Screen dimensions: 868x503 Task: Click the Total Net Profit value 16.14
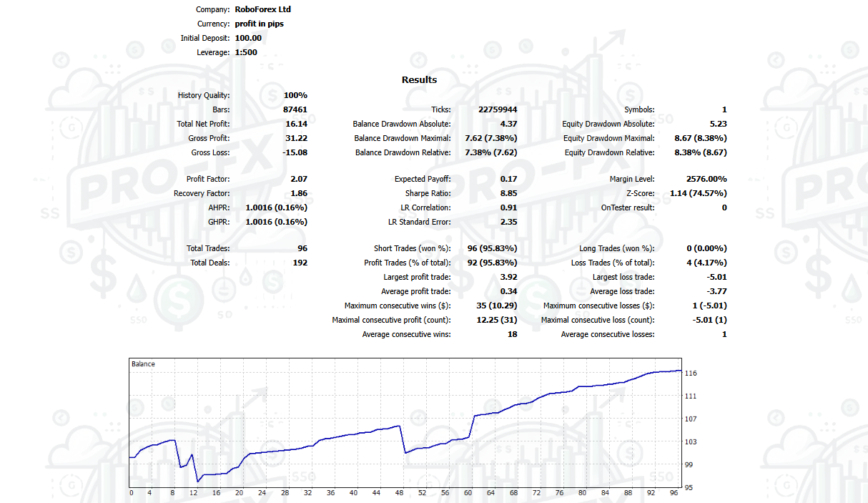[297, 124]
